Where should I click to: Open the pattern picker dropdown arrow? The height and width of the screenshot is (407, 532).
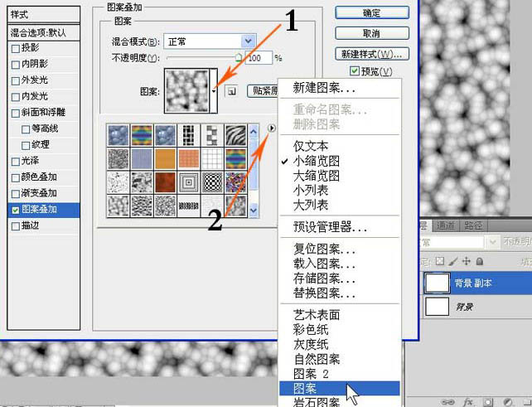tap(216, 91)
